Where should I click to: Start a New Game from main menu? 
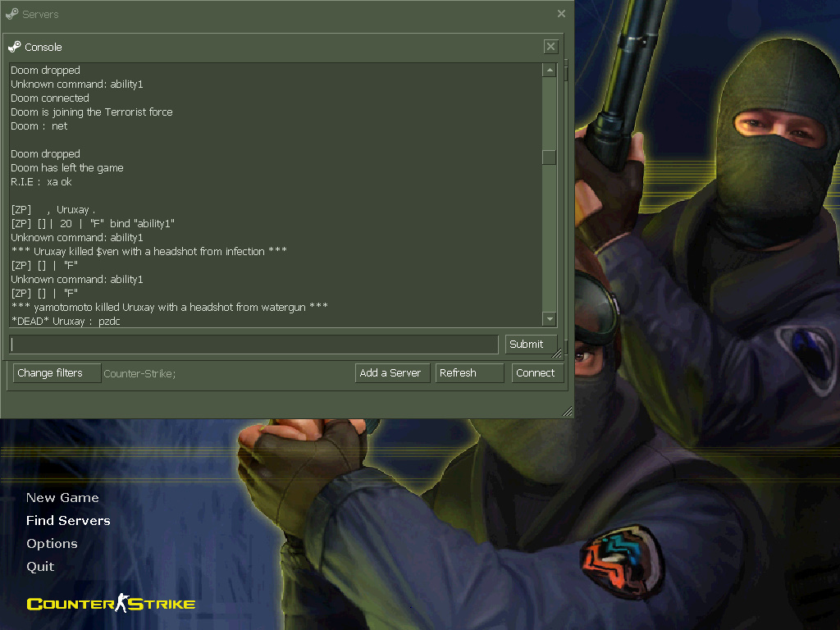tap(62, 498)
